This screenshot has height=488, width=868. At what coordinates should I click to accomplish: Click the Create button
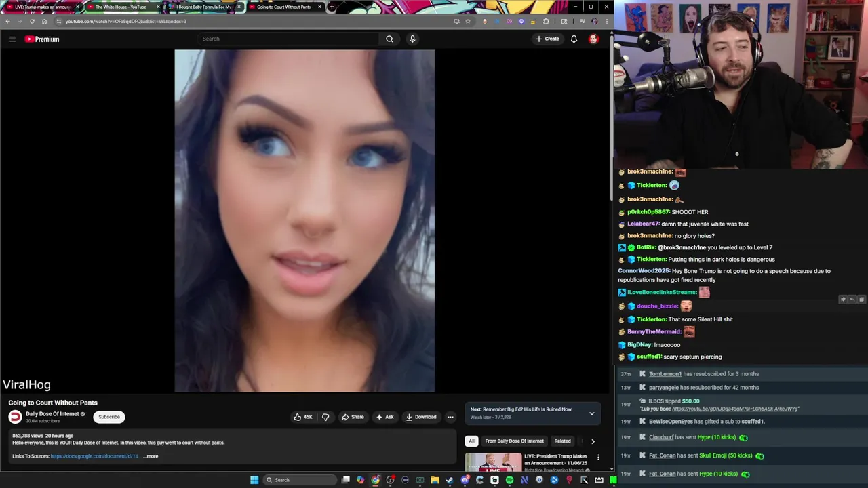click(547, 39)
